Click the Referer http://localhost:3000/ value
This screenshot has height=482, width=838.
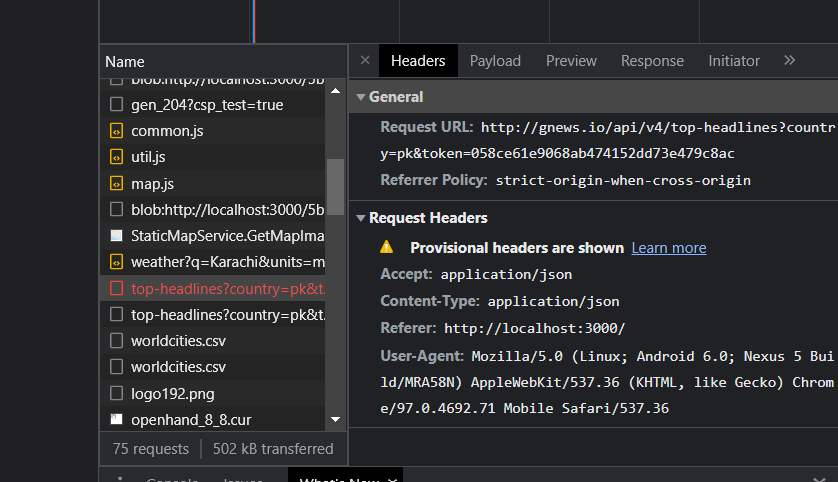[534, 328]
